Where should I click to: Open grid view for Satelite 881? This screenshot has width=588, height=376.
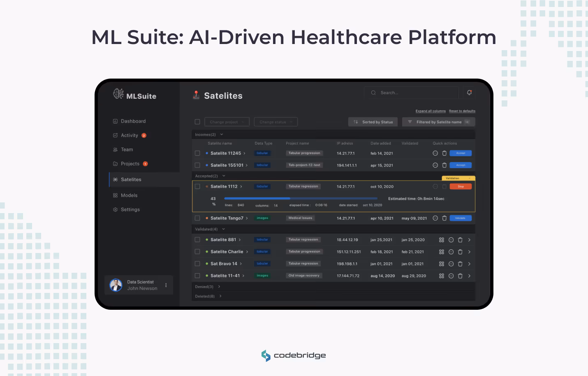coord(442,240)
